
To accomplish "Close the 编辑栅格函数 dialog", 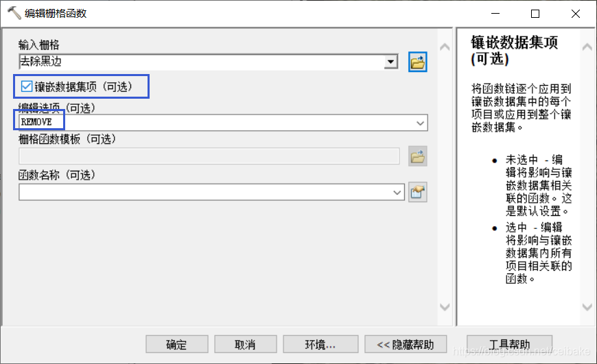I will 576,14.
